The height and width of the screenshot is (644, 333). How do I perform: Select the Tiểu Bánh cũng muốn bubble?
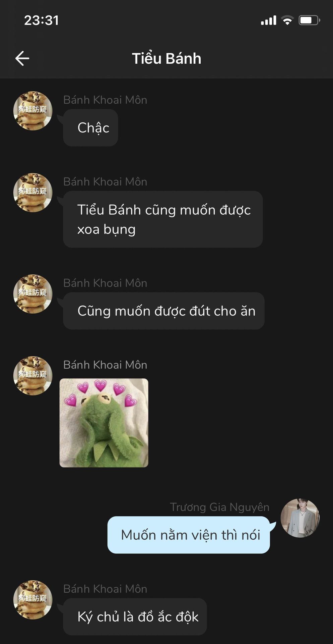(x=163, y=219)
